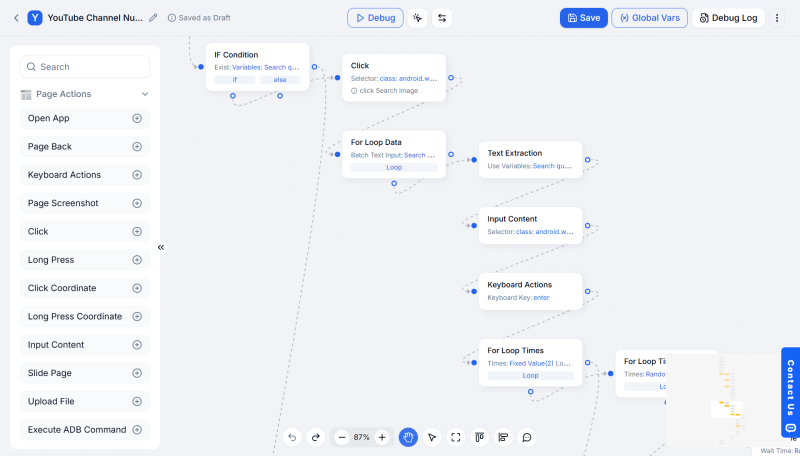Select the pointer selection tool
Viewport: 800px width, 456px height.
432,437
